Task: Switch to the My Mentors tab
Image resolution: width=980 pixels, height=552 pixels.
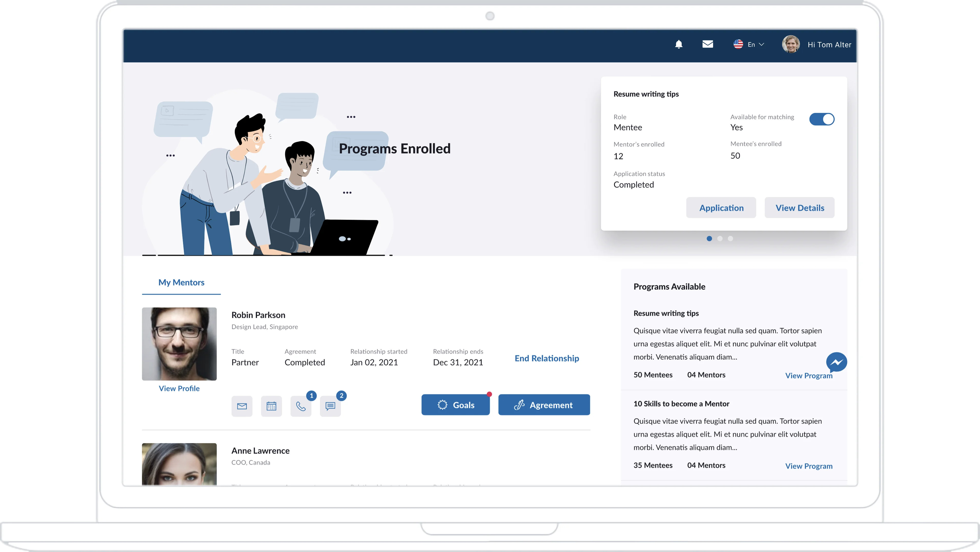Action: pos(181,282)
